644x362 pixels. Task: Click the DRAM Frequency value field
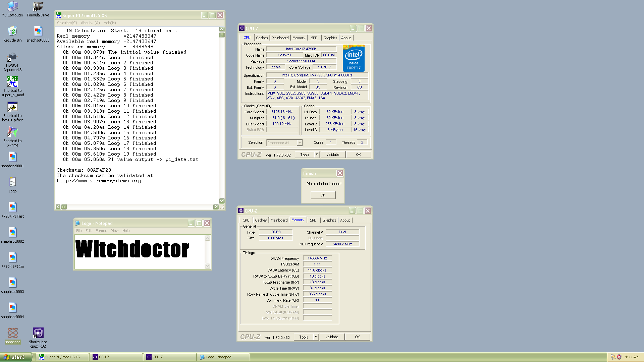pos(317,258)
